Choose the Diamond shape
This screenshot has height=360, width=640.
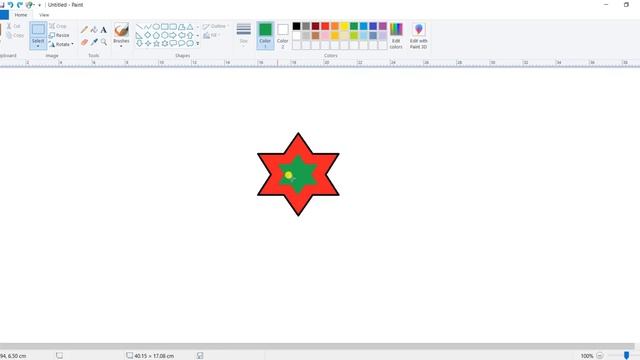(x=147, y=36)
